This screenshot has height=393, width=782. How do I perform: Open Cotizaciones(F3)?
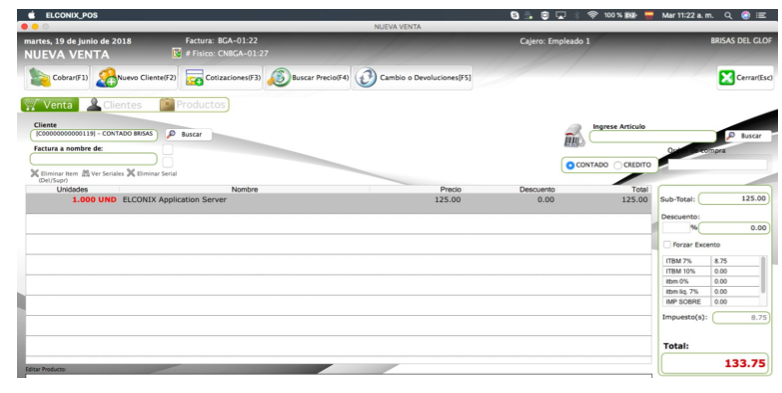click(221, 78)
